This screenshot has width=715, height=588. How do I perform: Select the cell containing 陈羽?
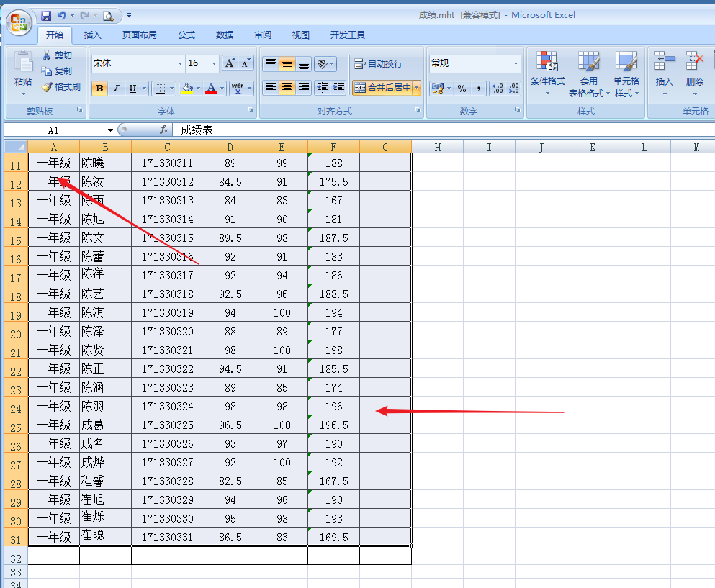tap(105, 406)
